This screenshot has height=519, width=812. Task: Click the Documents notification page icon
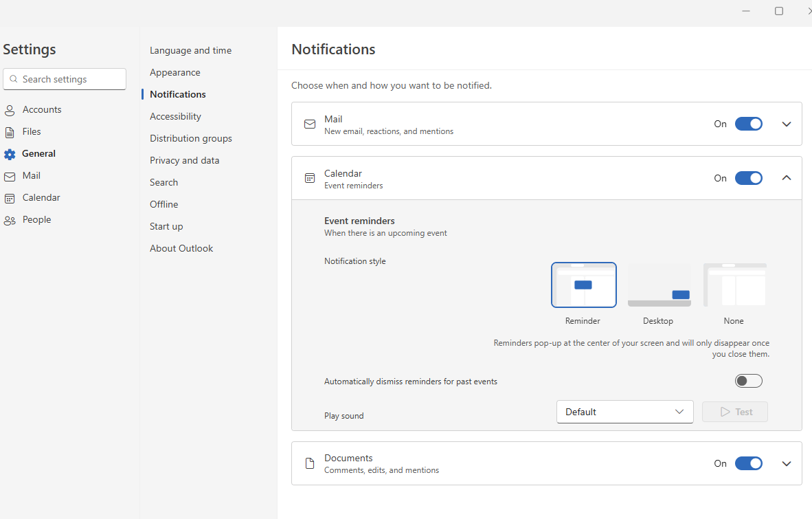(309, 463)
